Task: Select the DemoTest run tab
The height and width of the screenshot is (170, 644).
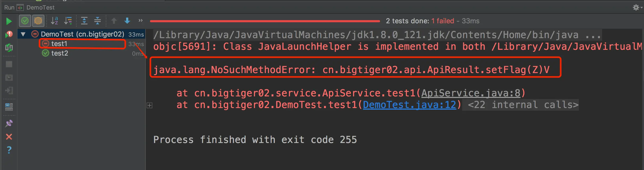Action: tap(40, 7)
